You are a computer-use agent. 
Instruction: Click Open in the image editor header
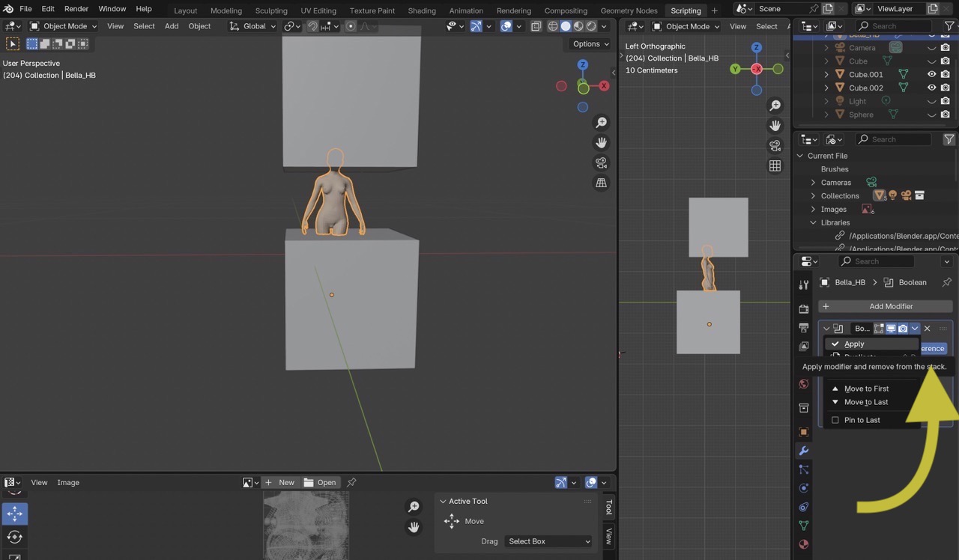[320, 482]
